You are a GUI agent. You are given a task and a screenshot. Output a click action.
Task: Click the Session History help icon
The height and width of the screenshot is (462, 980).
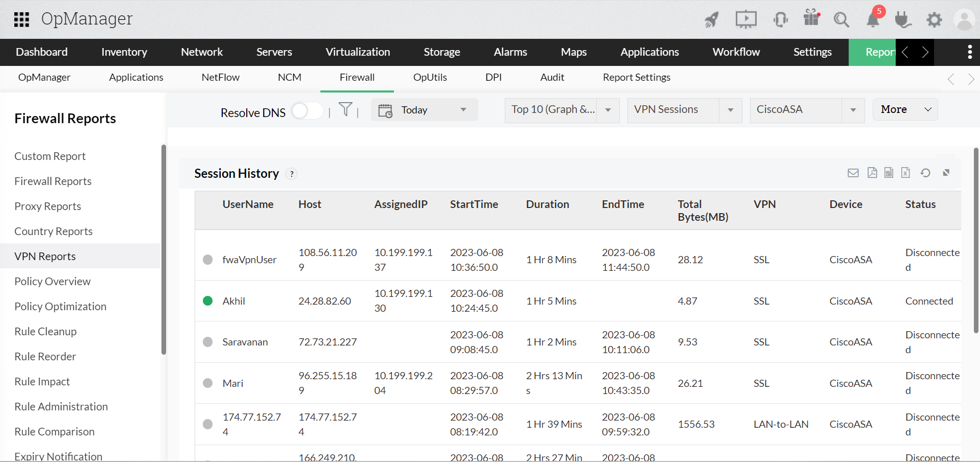292,174
